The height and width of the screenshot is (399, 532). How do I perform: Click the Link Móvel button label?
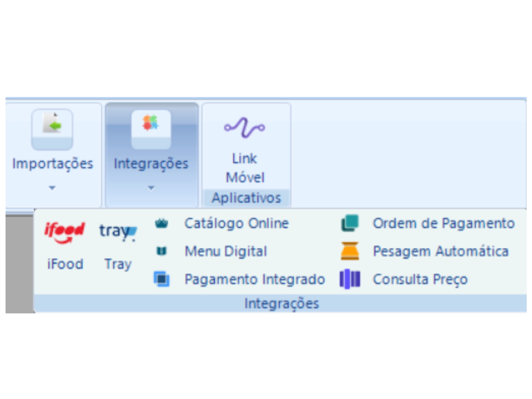click(x=245, y=168)
